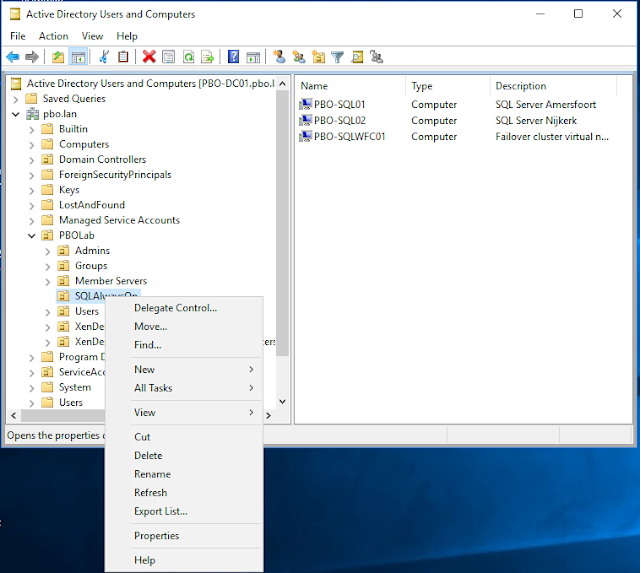Click the Find objects toolbar icon
Viewport: 640px width, 573px height.
357,57
